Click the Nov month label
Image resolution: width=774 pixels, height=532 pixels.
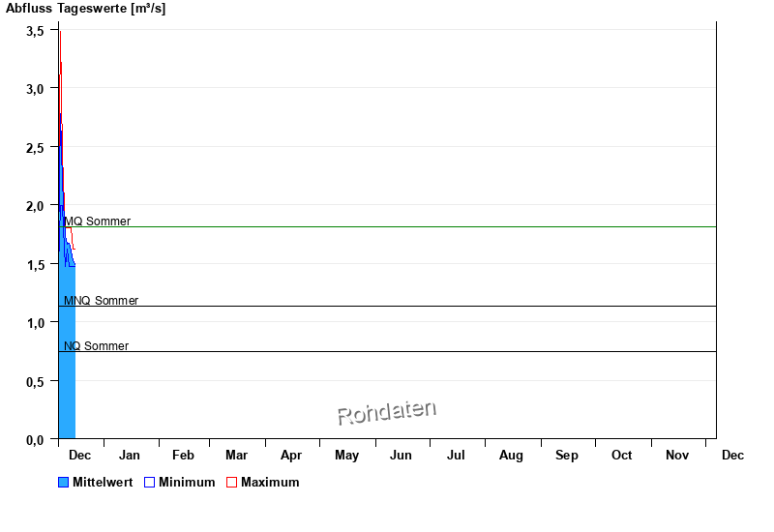coord(677,456)
